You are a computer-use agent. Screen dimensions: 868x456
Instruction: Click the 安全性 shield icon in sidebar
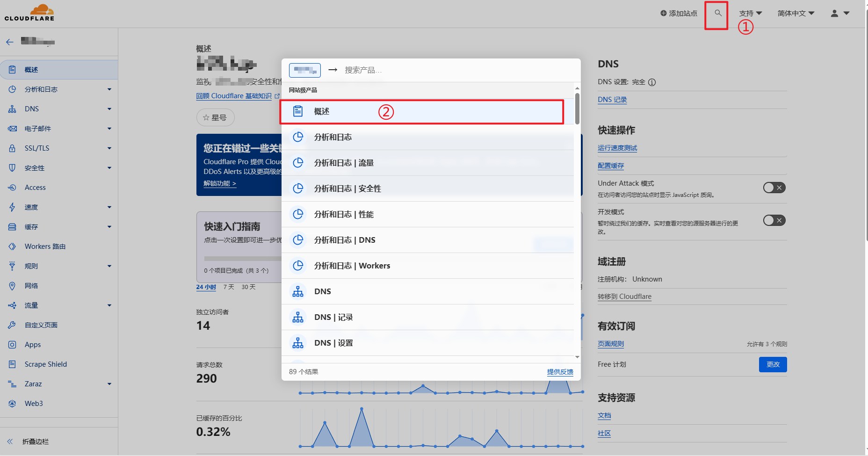coord(12,168)
